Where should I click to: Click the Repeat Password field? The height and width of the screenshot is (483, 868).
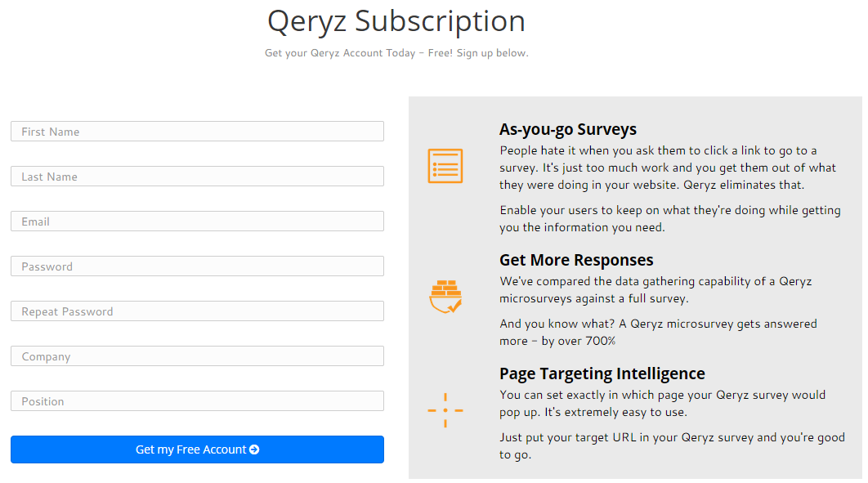[x=196, y=311]
